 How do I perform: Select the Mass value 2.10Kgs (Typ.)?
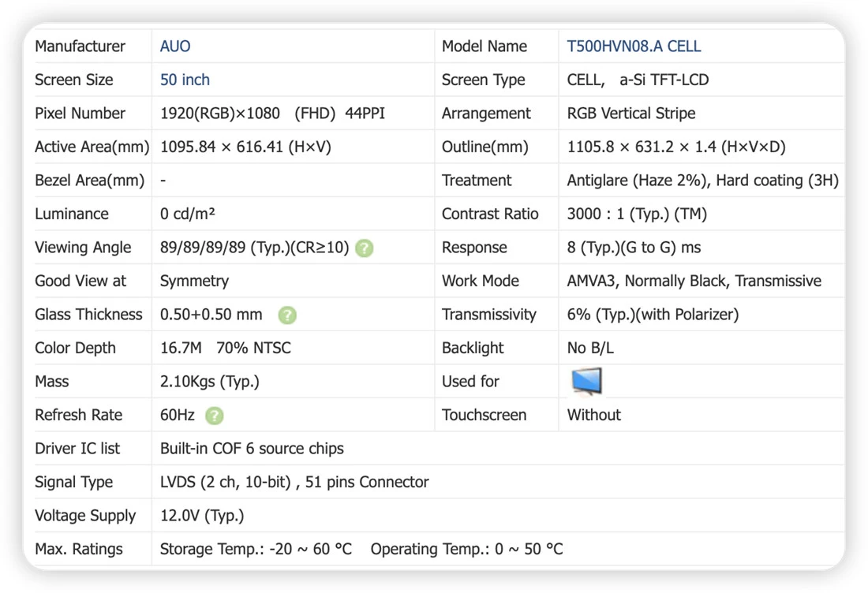pos(209,382)
